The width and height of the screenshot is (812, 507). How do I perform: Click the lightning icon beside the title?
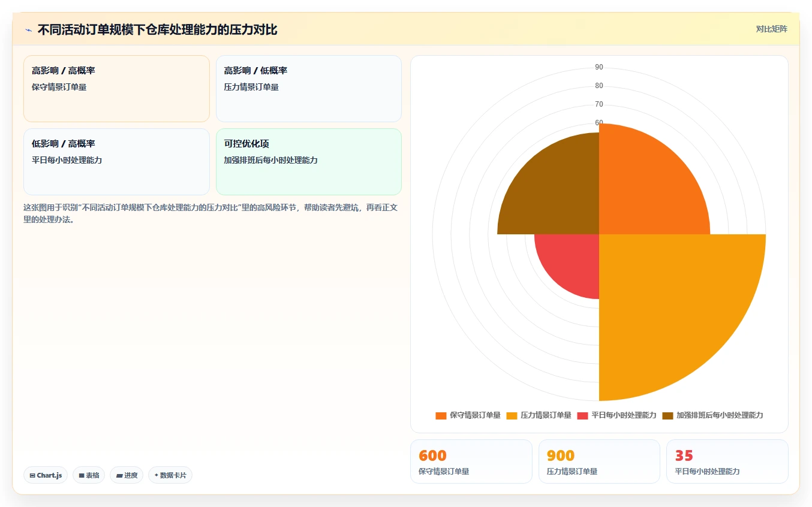tap(29, 30)
